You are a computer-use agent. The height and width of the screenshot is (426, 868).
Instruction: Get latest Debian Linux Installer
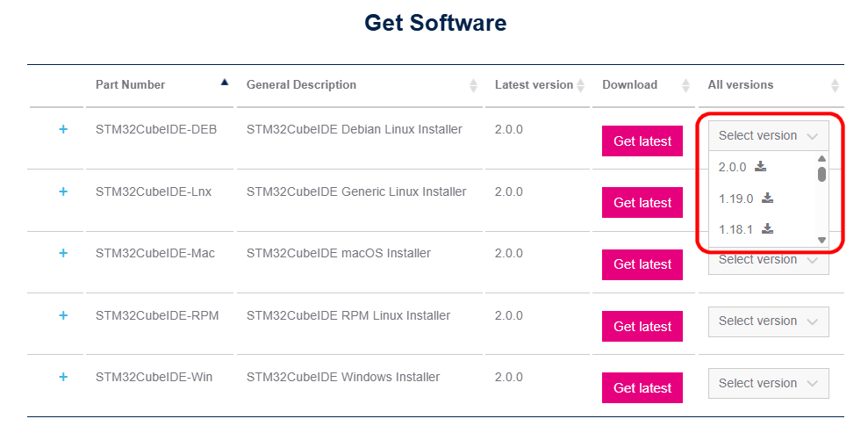[x=642, y=141]
